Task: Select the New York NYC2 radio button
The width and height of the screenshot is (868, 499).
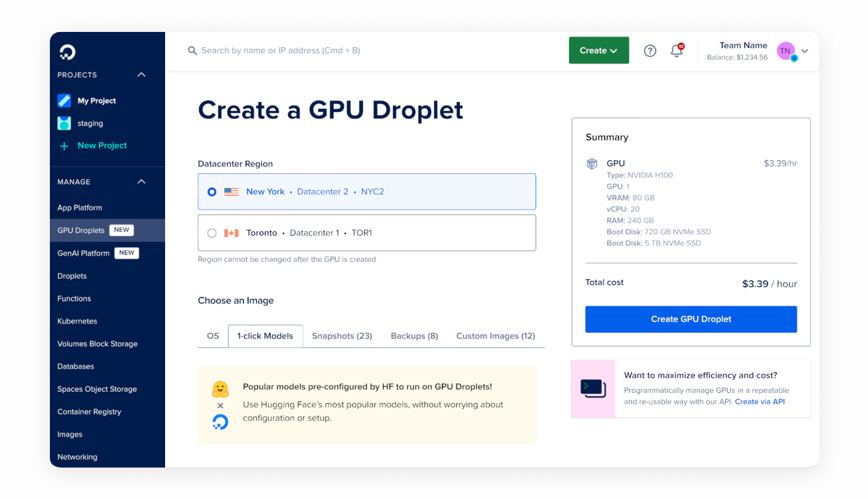Action: [212, 192]
